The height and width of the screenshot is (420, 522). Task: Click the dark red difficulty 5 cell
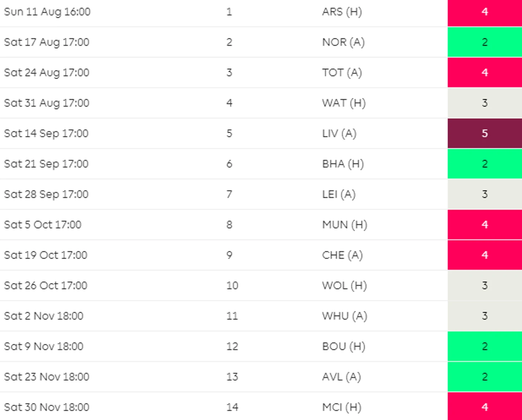(x=484, y=134)
